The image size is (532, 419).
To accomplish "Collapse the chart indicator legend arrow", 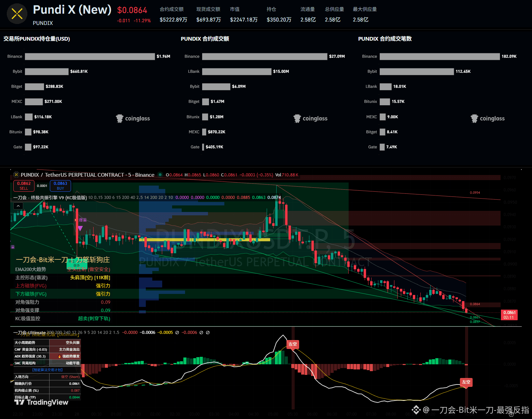I will (18, 206).
